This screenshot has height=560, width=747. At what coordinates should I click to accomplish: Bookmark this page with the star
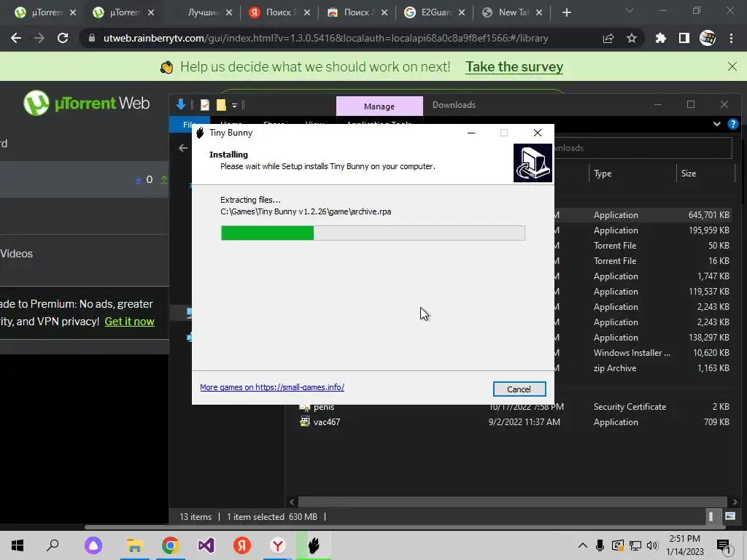click(x=632, y=38)
